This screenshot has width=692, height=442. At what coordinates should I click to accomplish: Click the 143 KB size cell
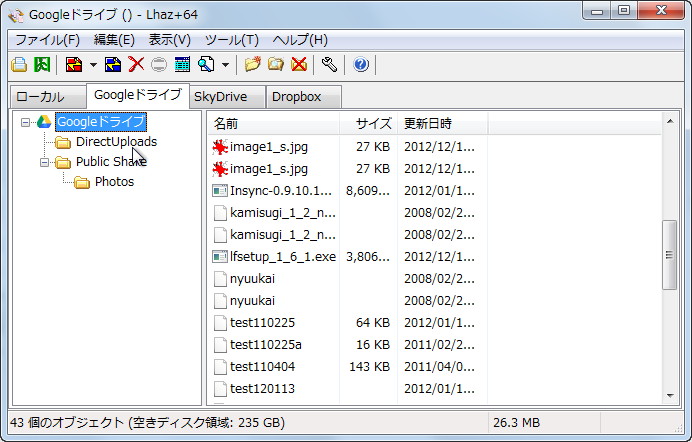pos(369,367)
